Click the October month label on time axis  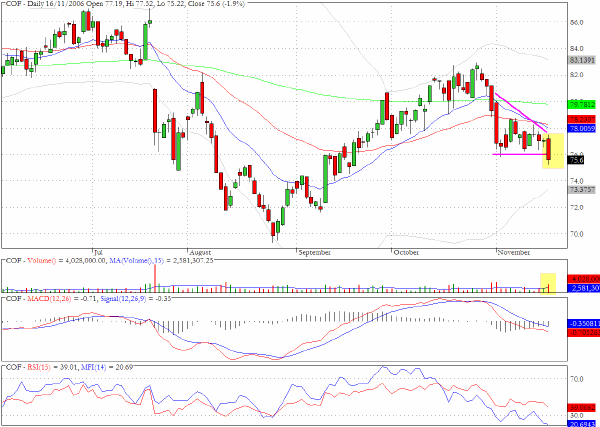click(406, 253)
